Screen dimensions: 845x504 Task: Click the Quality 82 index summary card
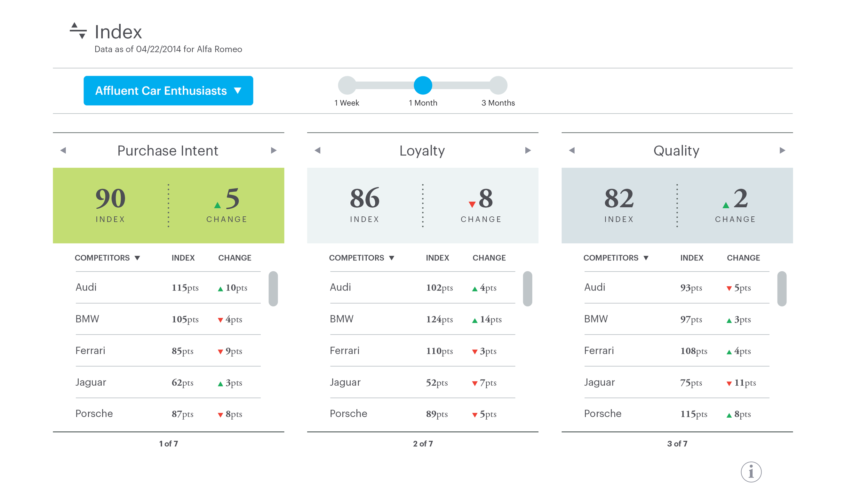click(x=677, y=205)
